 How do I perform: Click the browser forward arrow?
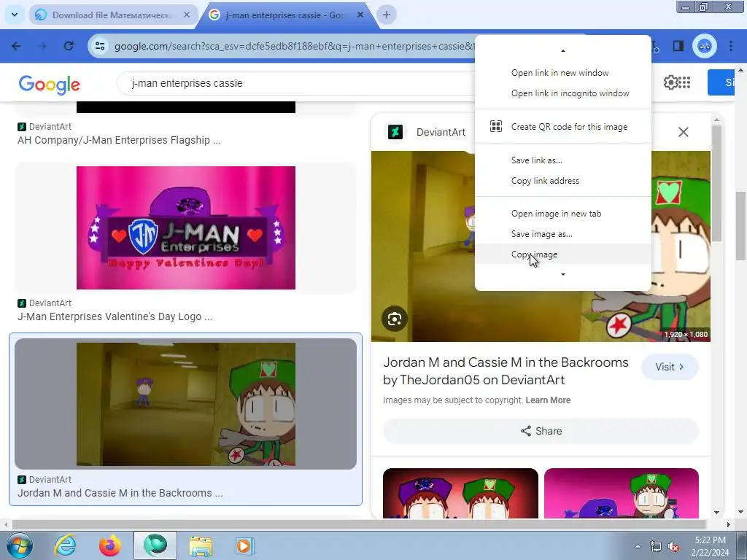click(42, 46)
